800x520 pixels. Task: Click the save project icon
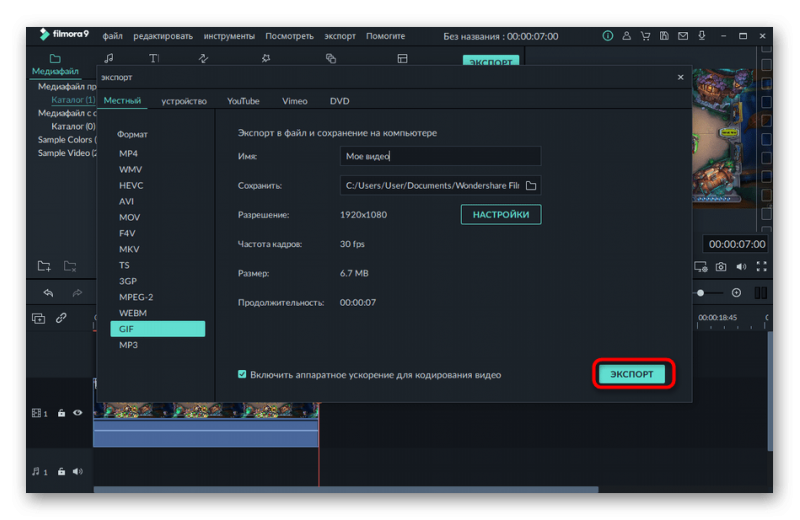[664, 36]
